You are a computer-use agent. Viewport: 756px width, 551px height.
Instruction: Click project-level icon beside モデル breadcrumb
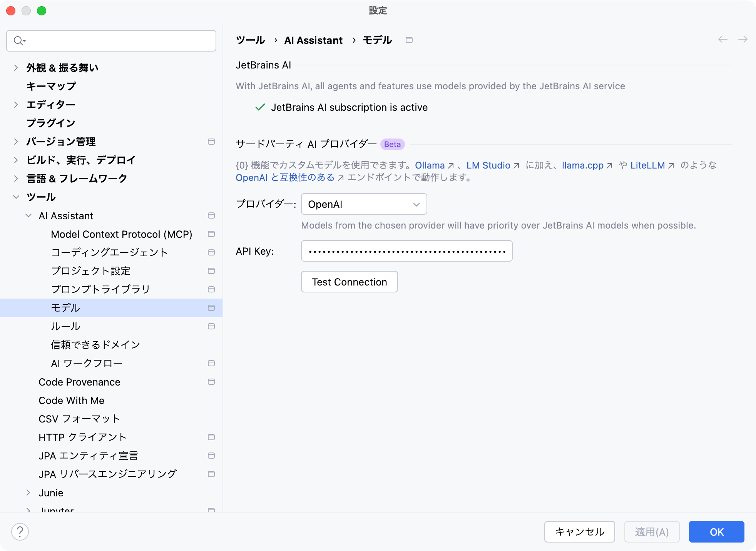[409, 40]
